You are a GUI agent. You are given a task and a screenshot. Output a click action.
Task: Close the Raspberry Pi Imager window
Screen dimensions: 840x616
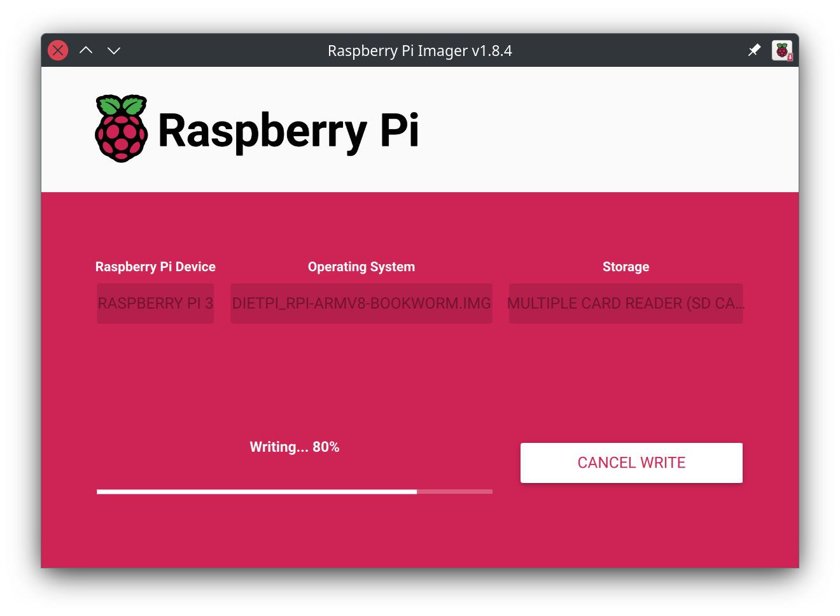[58, 50]
